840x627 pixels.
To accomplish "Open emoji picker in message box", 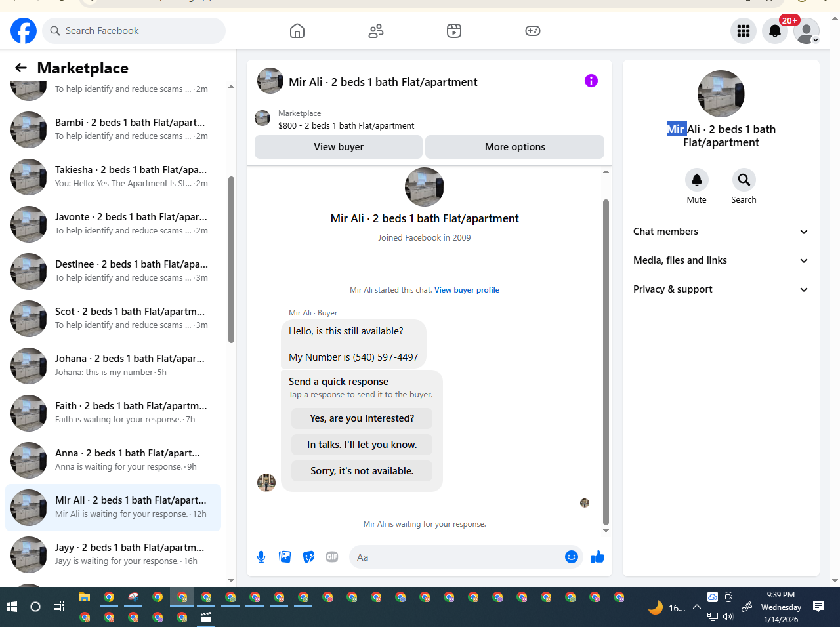I will (x=572, y=557).
